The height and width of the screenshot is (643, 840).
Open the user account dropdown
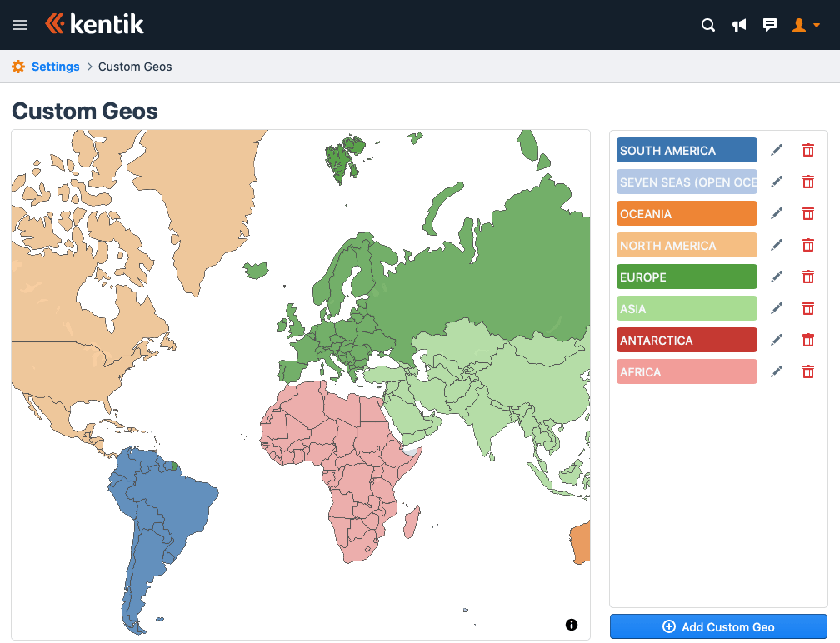click(x=804, y=25)
